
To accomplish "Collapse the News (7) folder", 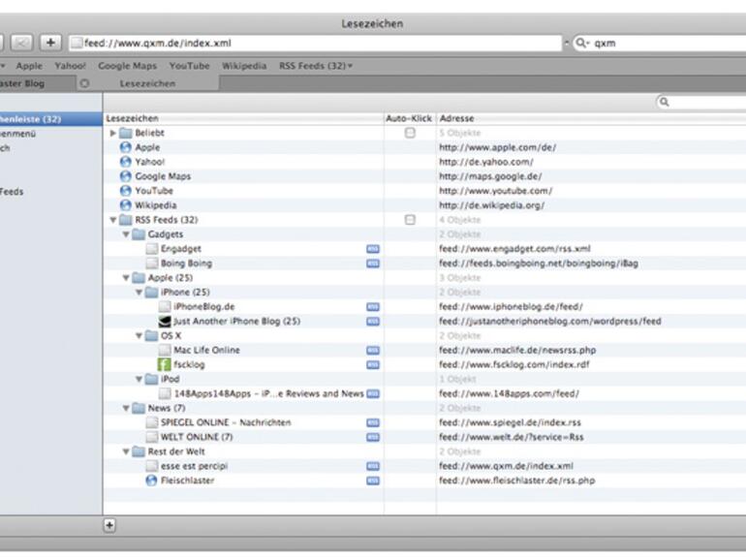I will pyautogui.click(x=126, y=408).
